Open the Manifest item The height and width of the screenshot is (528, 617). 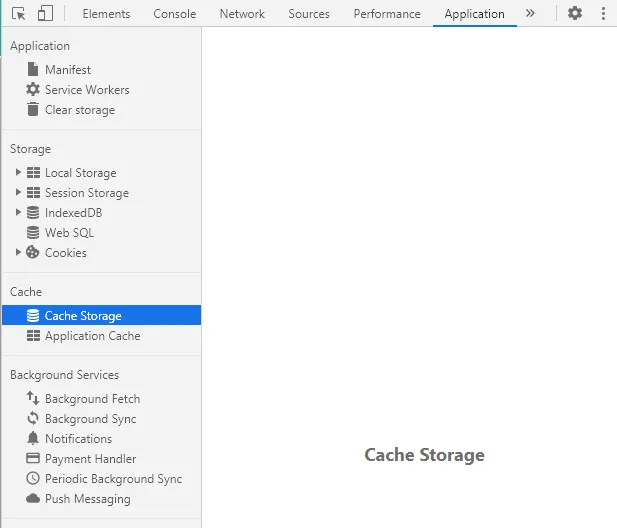point(67,70)
